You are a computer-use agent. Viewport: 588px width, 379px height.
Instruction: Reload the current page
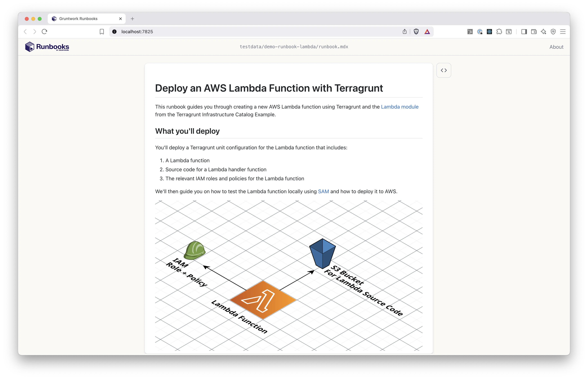click(44, 31)
